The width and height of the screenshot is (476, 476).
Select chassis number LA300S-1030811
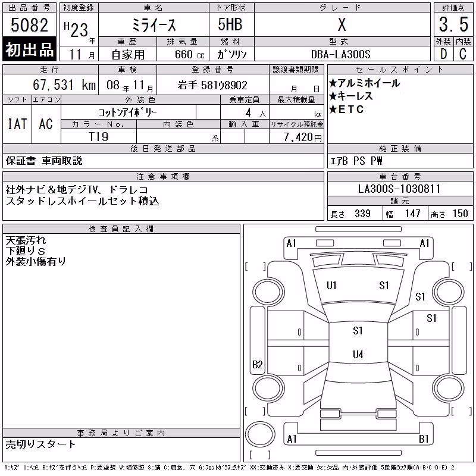(399, 189)
